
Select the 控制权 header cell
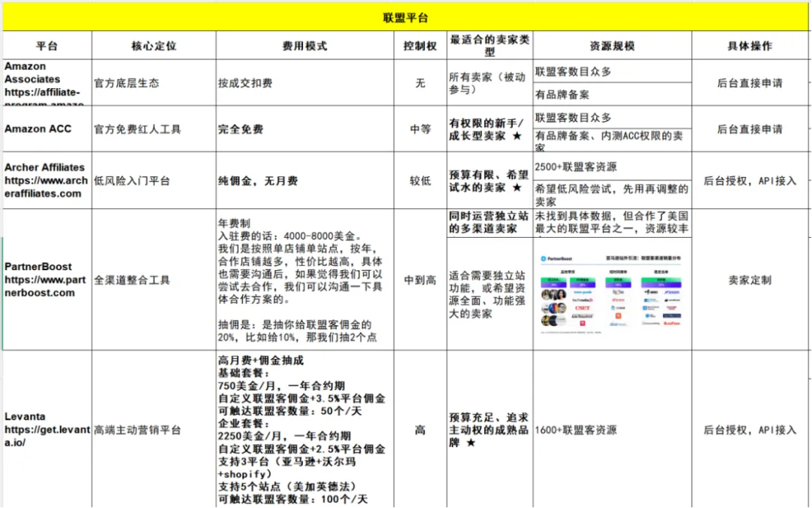point(419,45)
